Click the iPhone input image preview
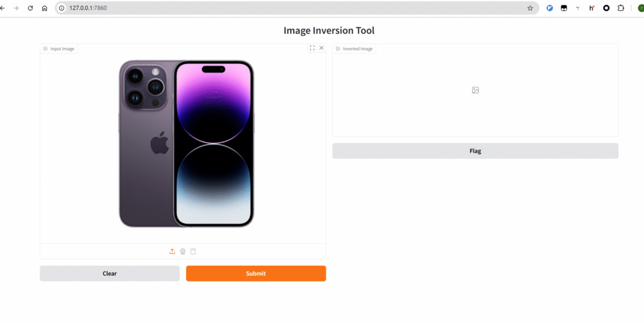 186,143
